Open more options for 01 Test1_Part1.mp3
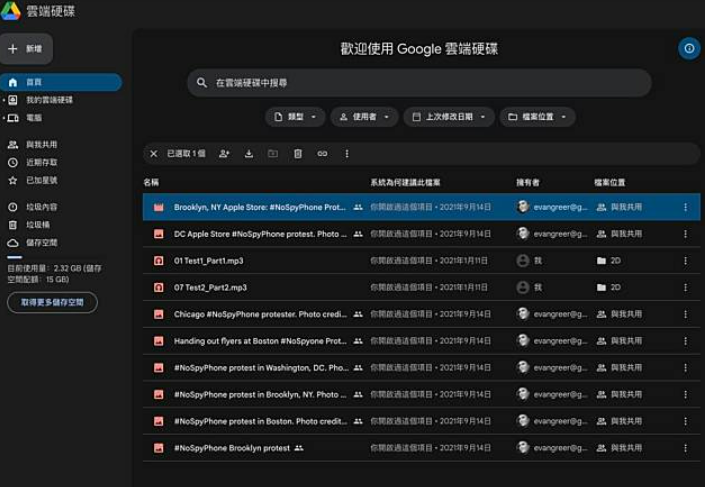The width and height of the screenshot is (705, 487). point(685,261)
